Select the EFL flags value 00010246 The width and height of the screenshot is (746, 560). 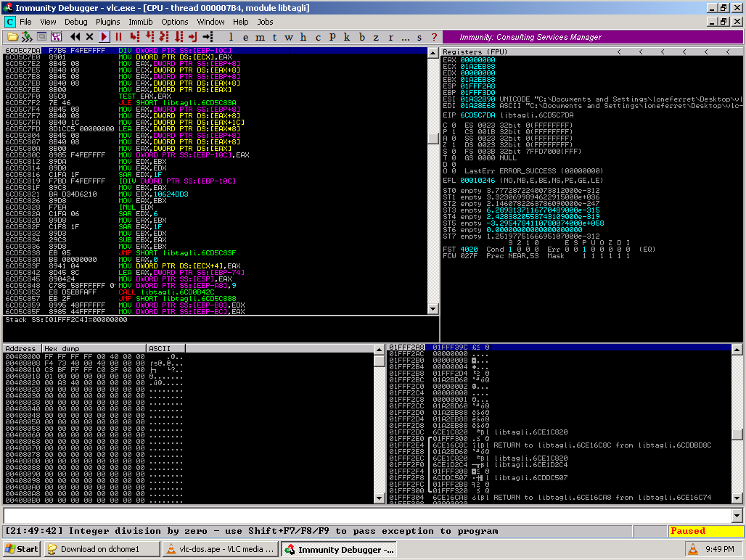pos(477,181)
